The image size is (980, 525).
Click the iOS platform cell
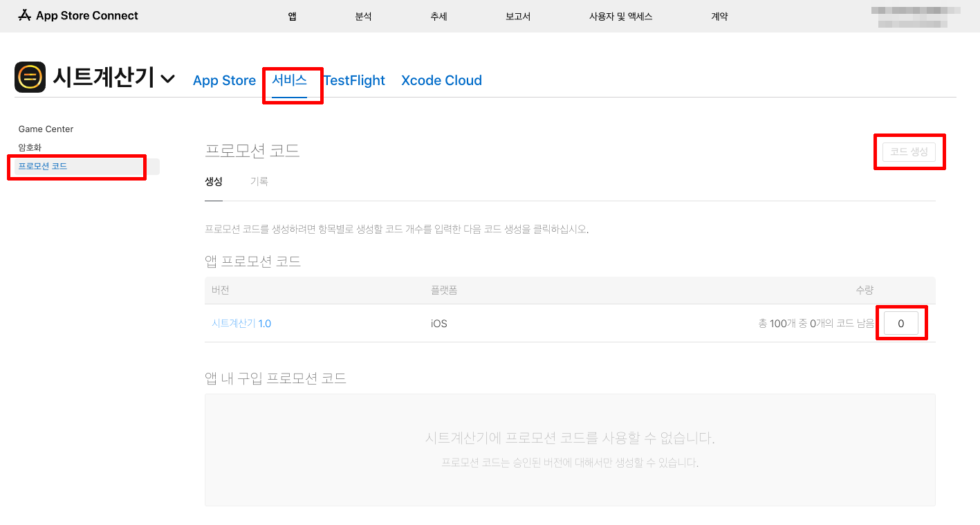pos(438,323)
